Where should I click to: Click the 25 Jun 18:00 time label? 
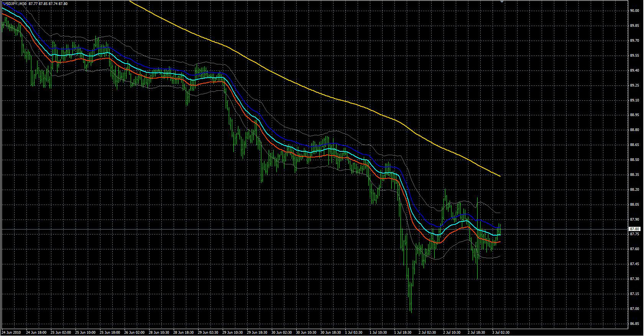110,333
